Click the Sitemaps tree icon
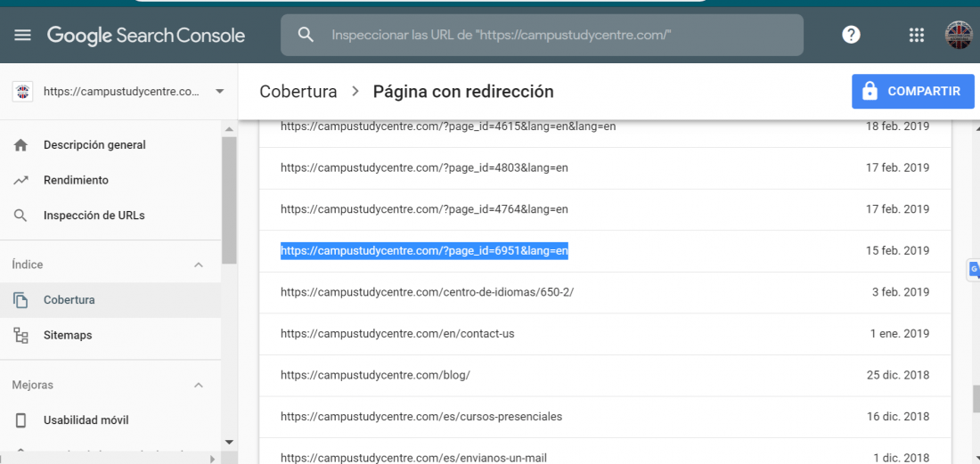 click(x=20, y=336)
